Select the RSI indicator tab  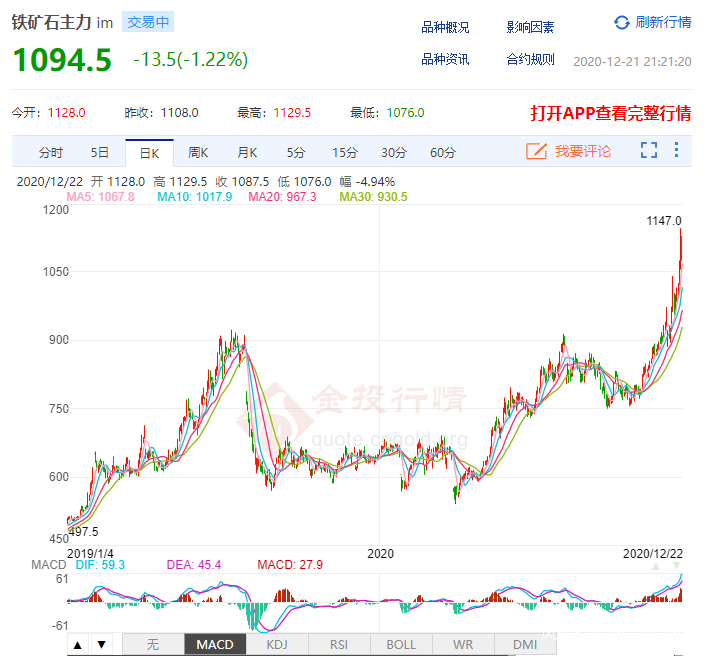point(339,645)
